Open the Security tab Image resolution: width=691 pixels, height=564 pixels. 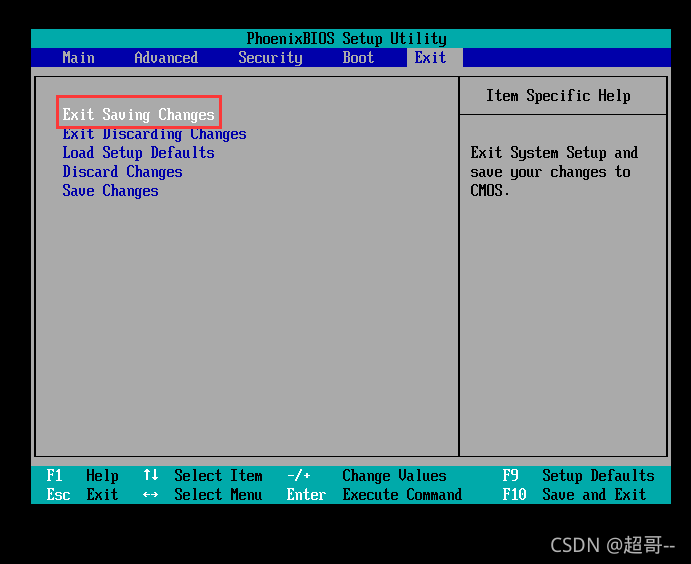270,58
